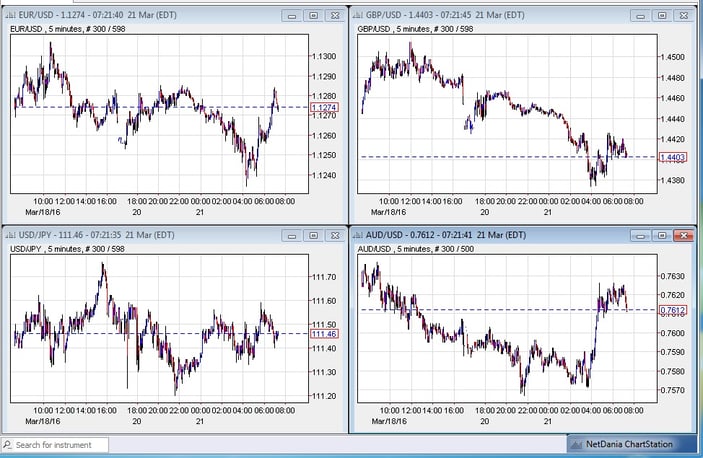Image resolution: width=703 pixels, height=458 pixels.
Task: Click the AUD/USD current price label 0.7612
Action: coord(673,310)
